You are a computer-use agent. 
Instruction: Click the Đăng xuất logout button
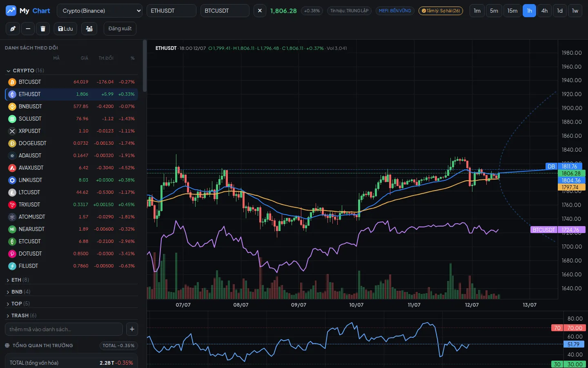pos(120,29)
